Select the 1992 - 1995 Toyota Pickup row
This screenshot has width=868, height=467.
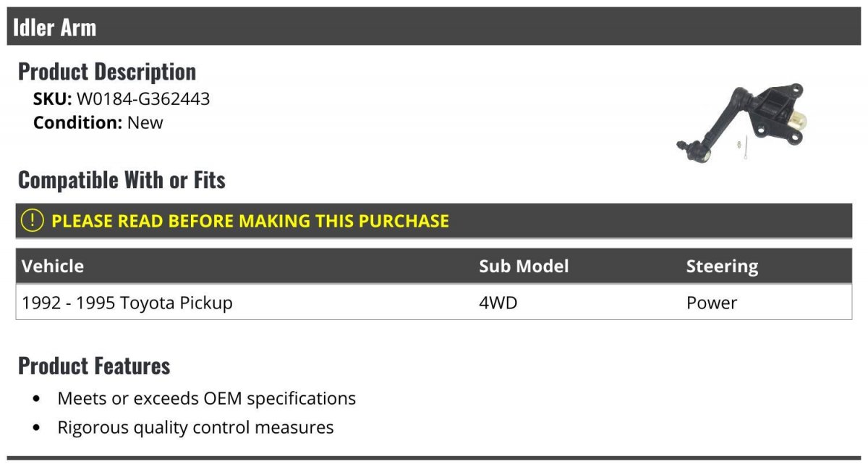434,302
